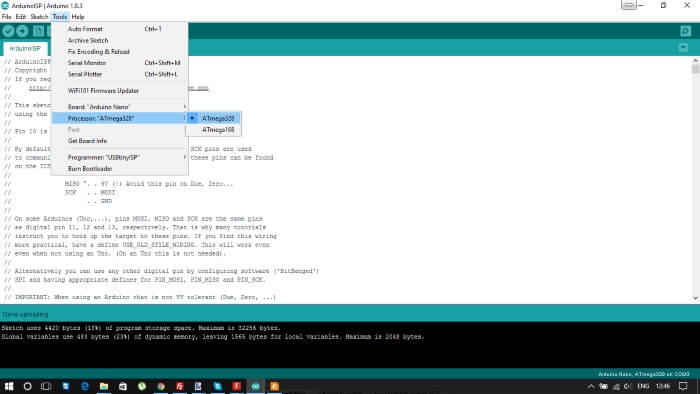Click the "Global variables use" console line
700x394 pixels.
point(213,336)
